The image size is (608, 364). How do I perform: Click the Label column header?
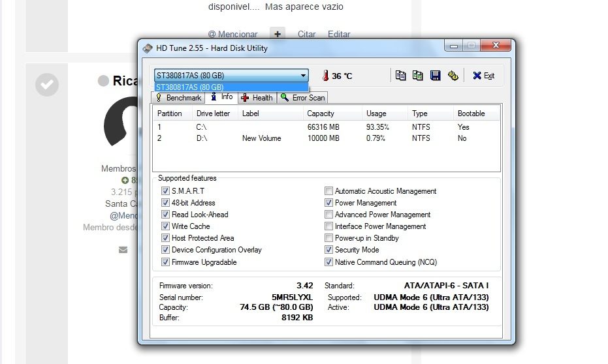pos(270,114)
